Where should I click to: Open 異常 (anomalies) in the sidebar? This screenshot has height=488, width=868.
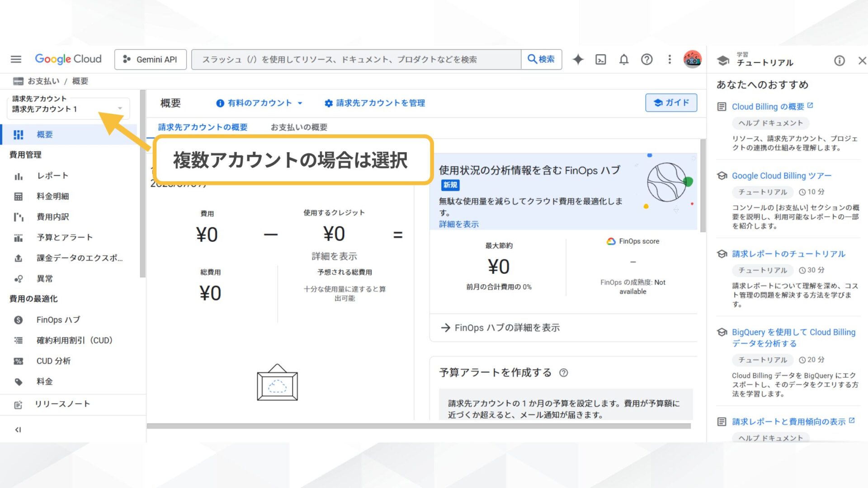point(45,278)
